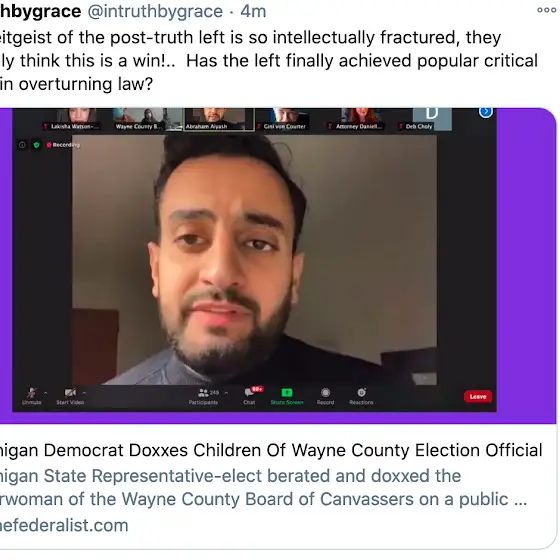
Task: Open the tweet's three-dot more menu
Action: 546,10
